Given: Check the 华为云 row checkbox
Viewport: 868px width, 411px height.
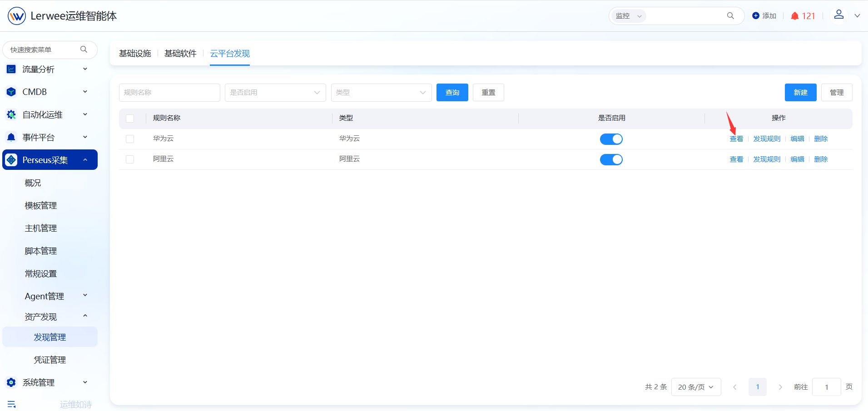Looking at the screenshot, I should [130, 139].
